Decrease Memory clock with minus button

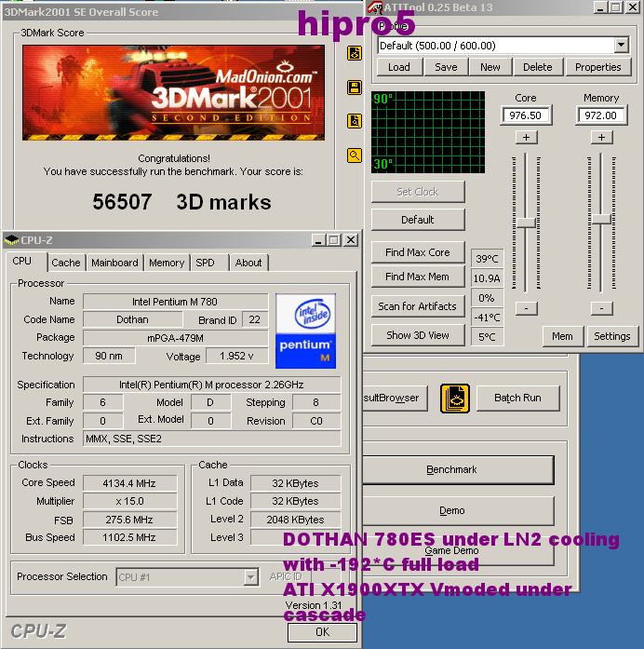click(602, 308)
